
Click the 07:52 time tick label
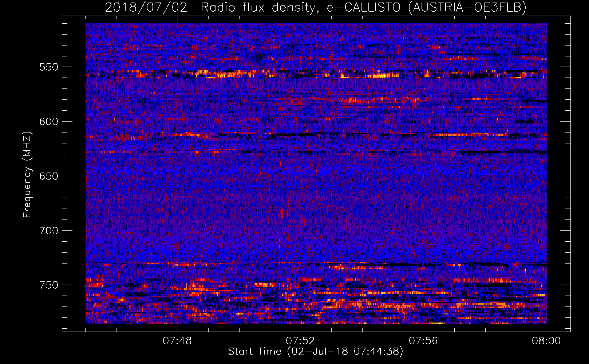pyautogui.click(x=300, y=341)
